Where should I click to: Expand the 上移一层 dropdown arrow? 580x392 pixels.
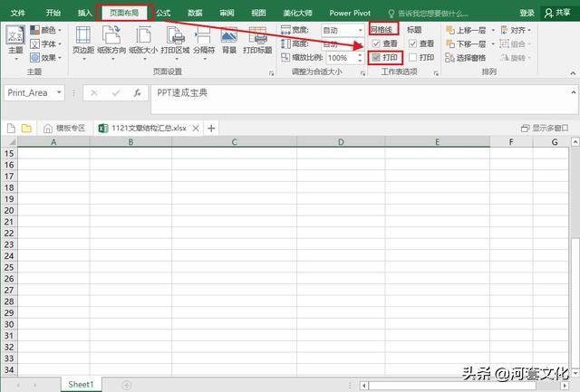(x=493, y=30)
